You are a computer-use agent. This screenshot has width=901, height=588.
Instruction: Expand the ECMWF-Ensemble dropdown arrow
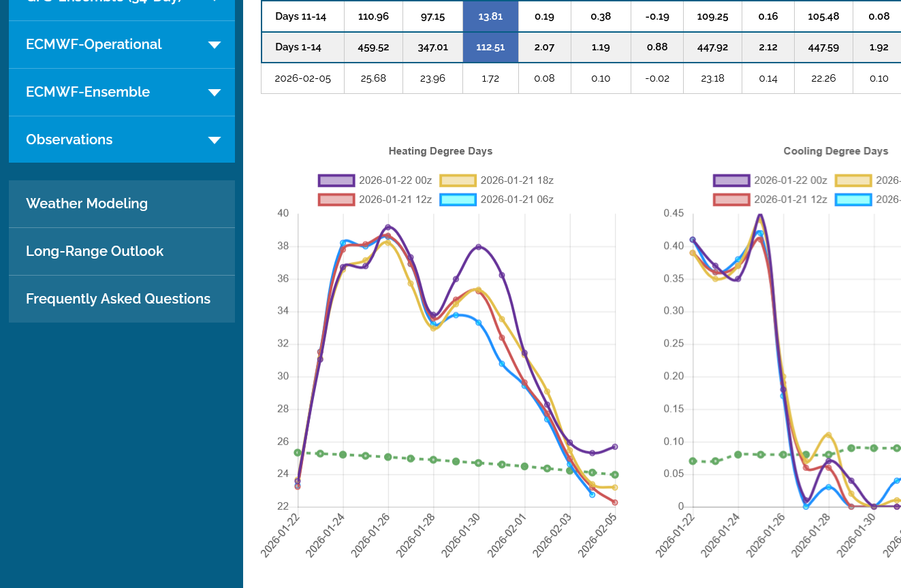coord(214,93)
